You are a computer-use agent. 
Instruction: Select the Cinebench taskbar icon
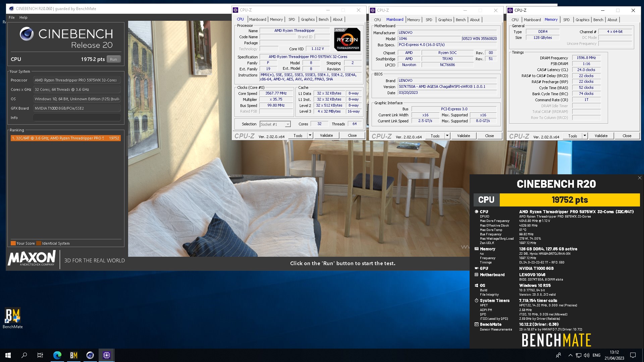90,355
